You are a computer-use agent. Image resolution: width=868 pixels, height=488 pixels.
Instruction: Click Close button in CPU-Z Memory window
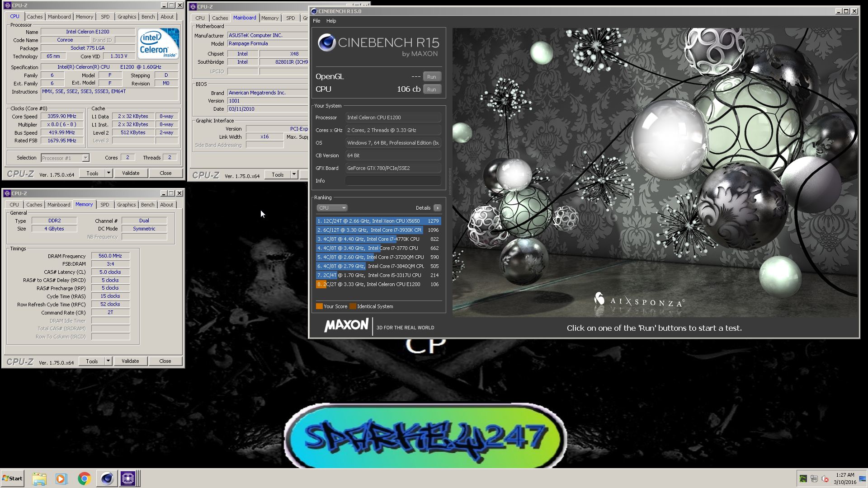(x=165, y=361)
